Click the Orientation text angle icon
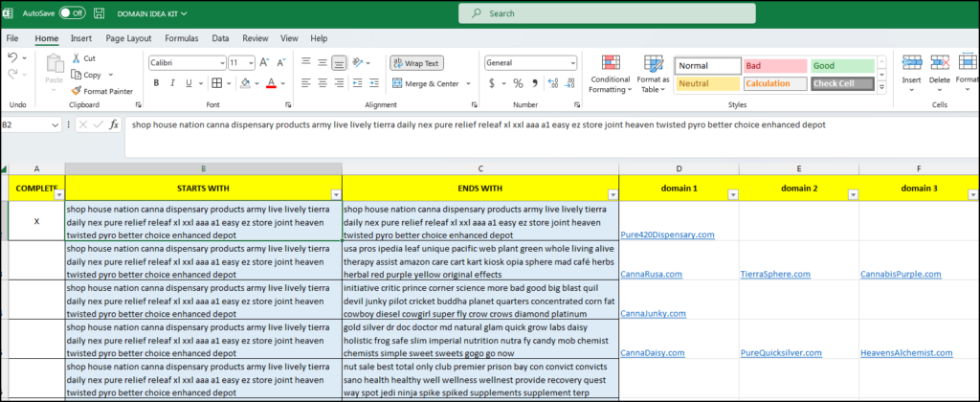The width and height of the screenshot is (980, 402). click(x=358, y=62)
